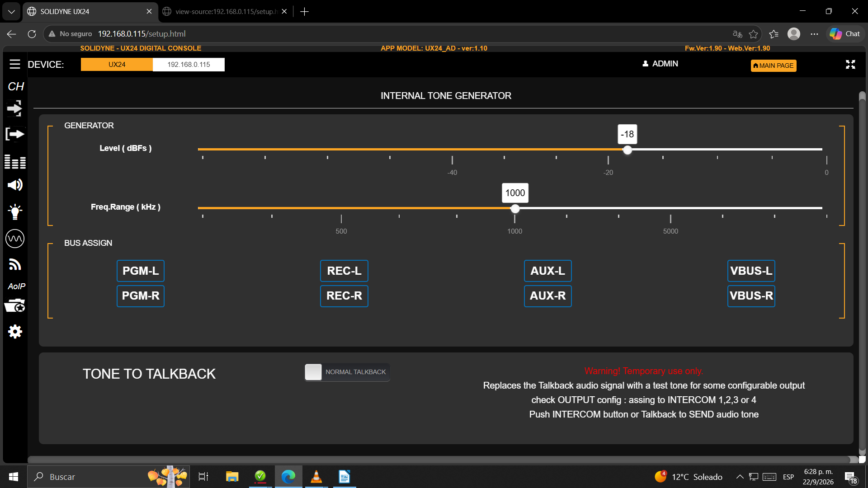Select the UX24 device tab

tap(117, 65)
